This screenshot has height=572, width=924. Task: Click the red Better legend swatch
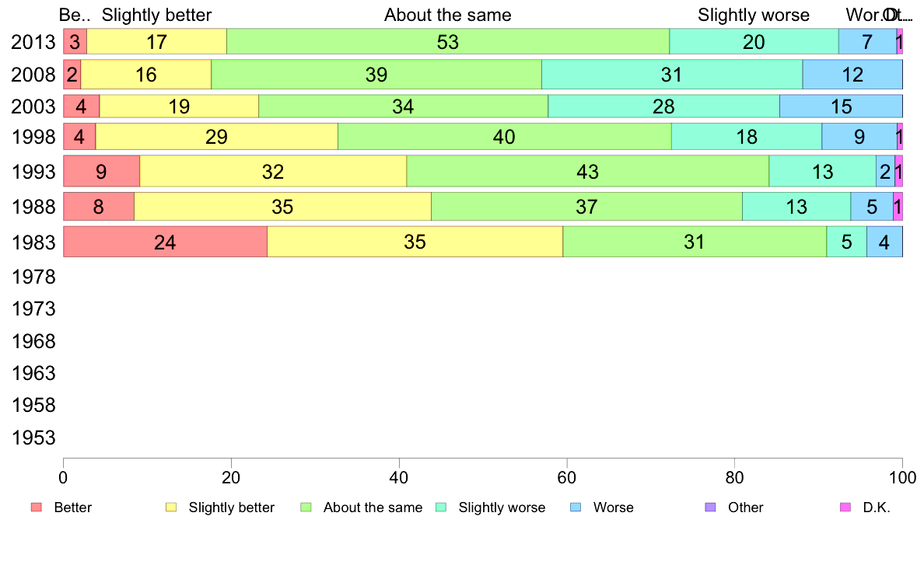(36, 507)
